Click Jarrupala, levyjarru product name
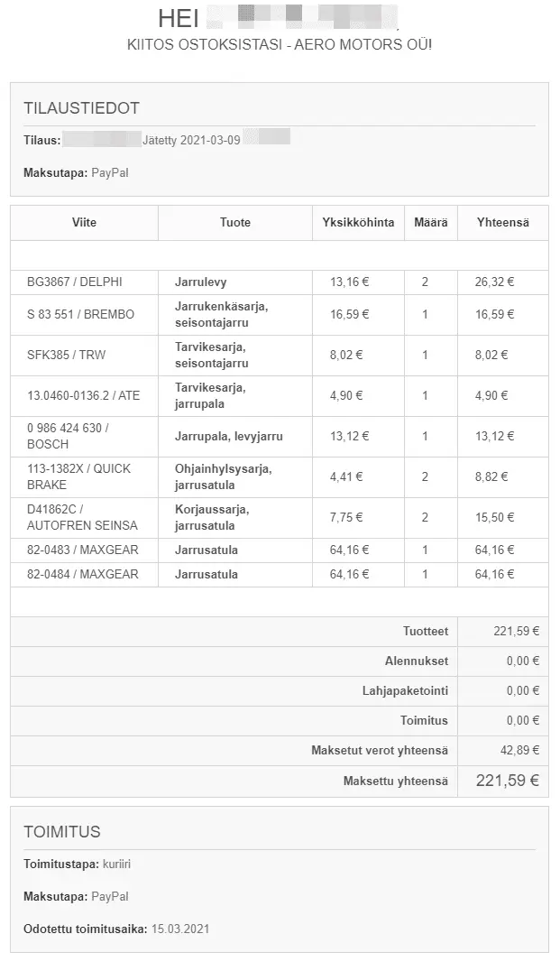 [x=228, y=436]
